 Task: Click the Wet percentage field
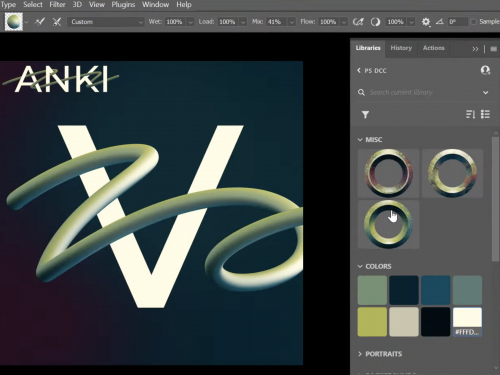[175, 22]
